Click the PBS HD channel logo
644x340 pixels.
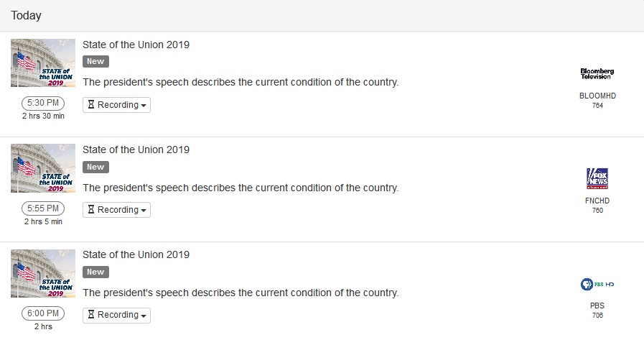click(x=597, y=284)
